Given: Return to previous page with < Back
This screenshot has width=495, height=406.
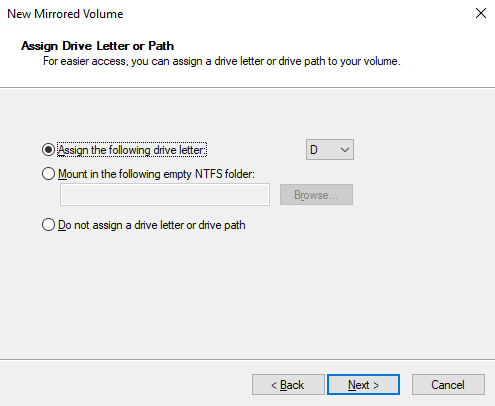Looking at the screenshot, I should pyautogui.click(x=288, y=385).
